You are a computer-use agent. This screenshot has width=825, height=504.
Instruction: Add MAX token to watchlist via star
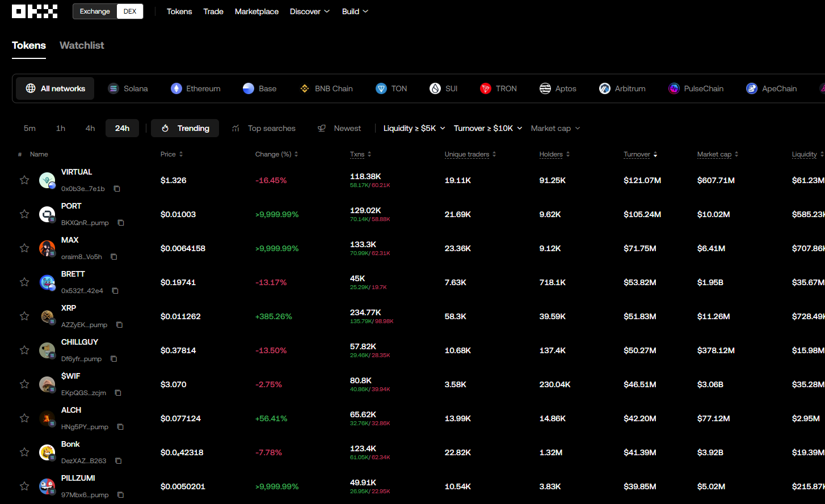pos(24,248)
